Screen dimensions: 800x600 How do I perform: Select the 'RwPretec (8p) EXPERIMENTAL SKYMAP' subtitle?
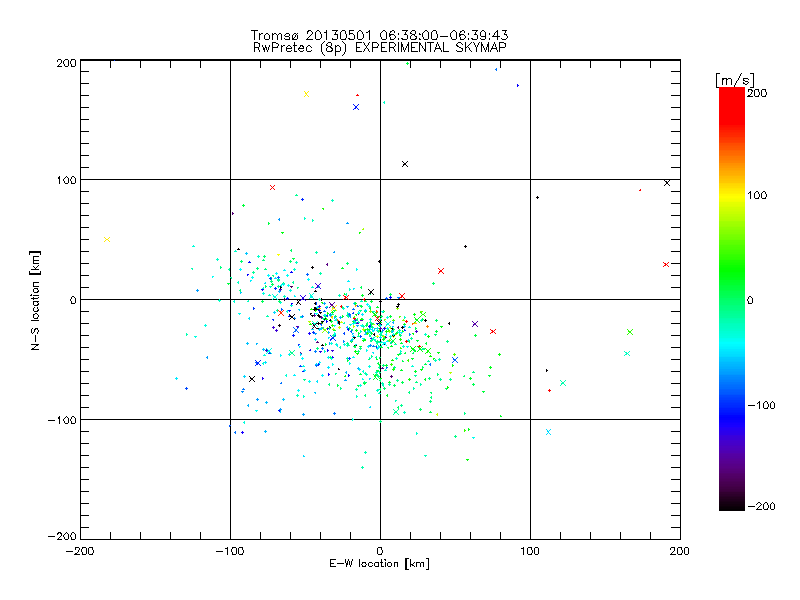[x=380, y=48]
